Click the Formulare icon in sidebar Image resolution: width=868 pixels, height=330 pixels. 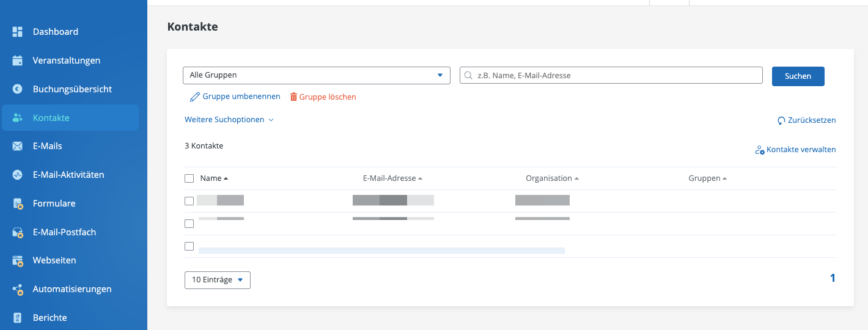(x=18, y=204)
